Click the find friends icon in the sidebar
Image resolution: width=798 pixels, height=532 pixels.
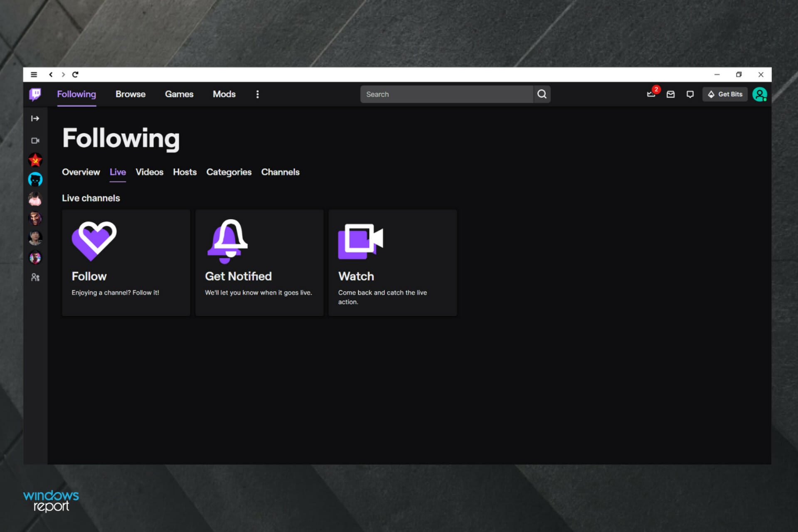click(35, 277)
